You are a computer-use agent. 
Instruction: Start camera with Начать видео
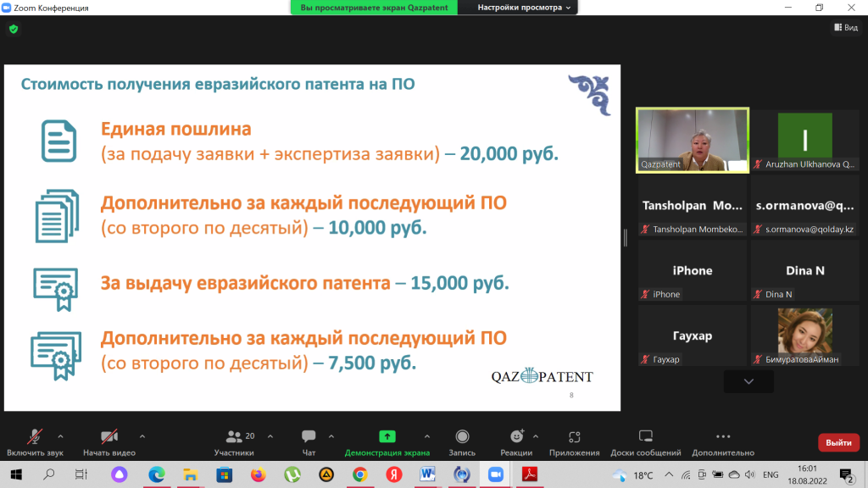(x=108, y=441)
